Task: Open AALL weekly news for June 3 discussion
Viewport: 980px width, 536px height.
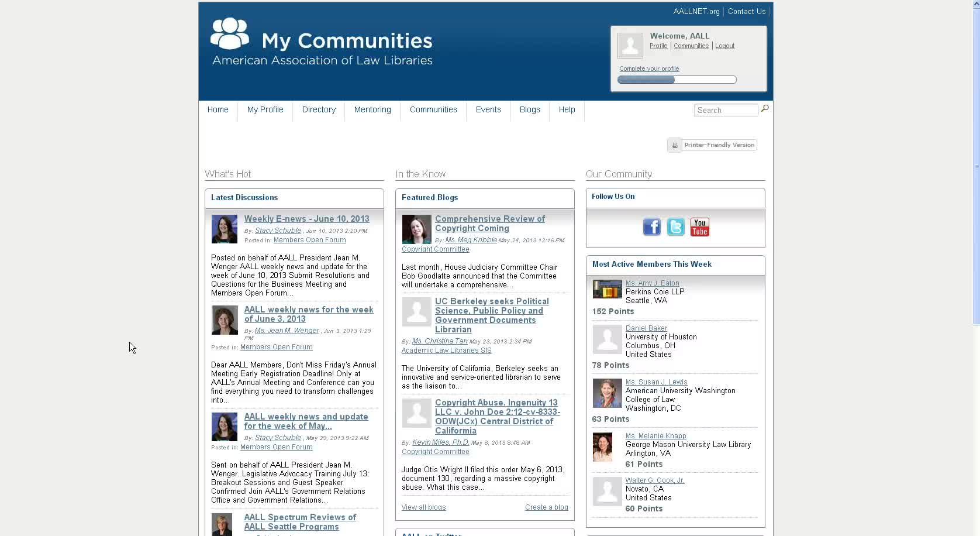Action: coord(309,314)
